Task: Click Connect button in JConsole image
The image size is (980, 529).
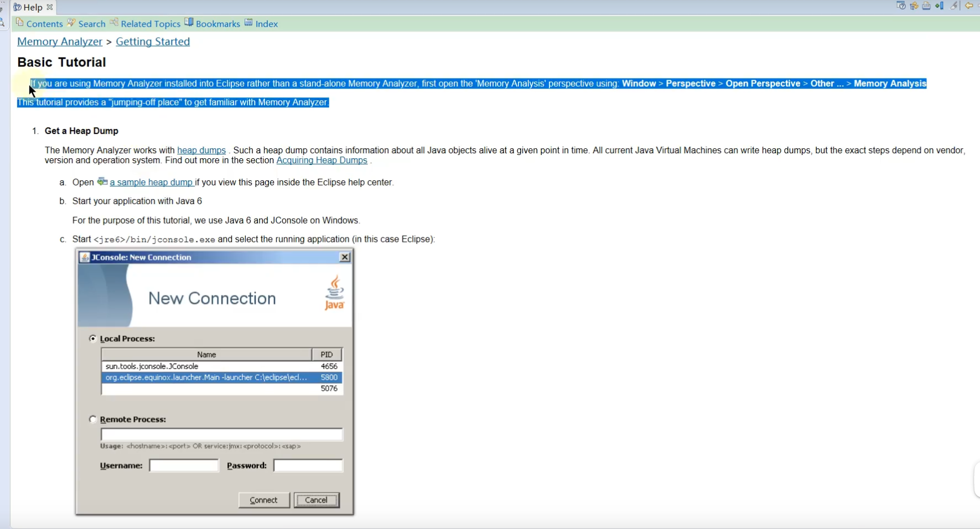Action: tap(264, 500)
